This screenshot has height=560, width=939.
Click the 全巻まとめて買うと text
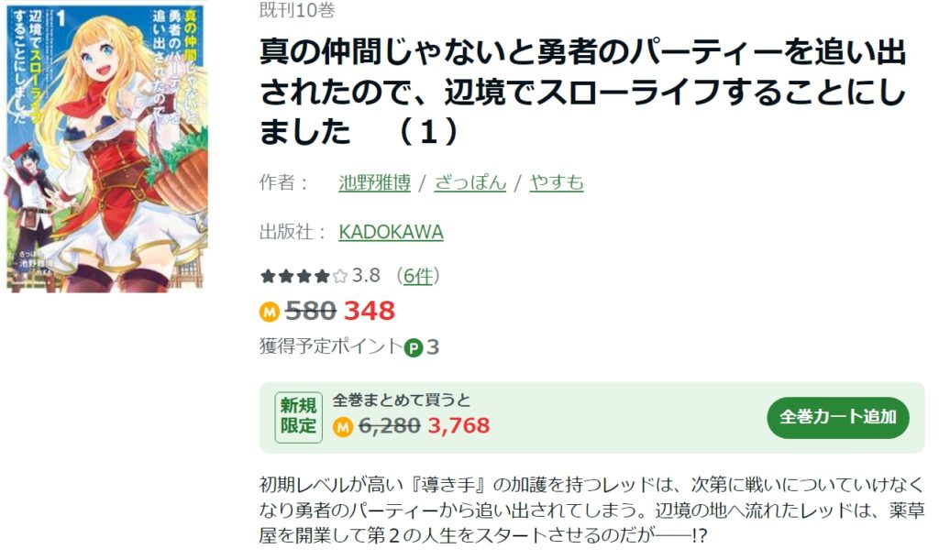(402, 401)
